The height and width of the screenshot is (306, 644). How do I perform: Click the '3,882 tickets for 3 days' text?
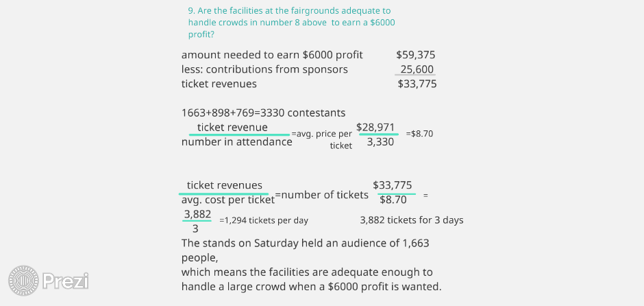(x=412, y=220)
